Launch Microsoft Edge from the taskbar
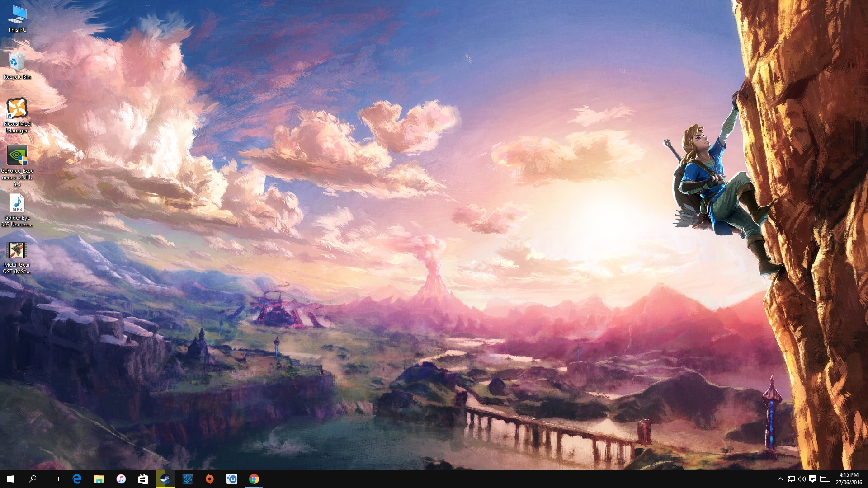 77,479
